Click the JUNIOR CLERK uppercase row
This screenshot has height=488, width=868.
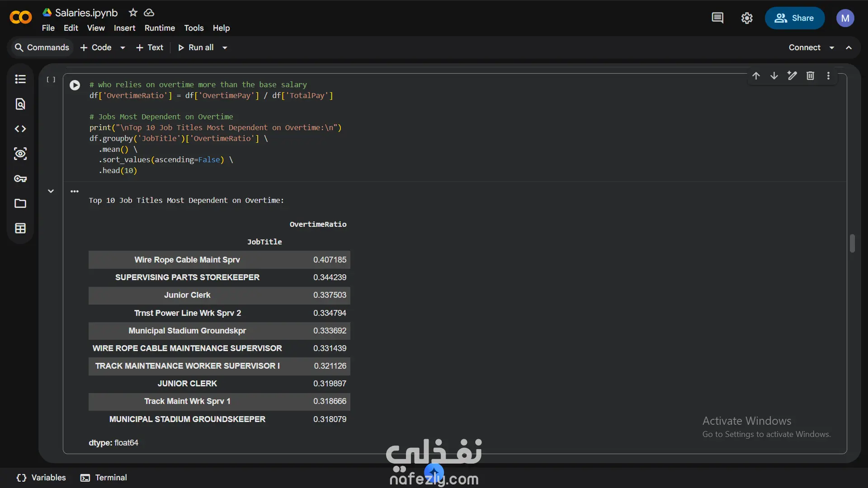tap(219, 384)
